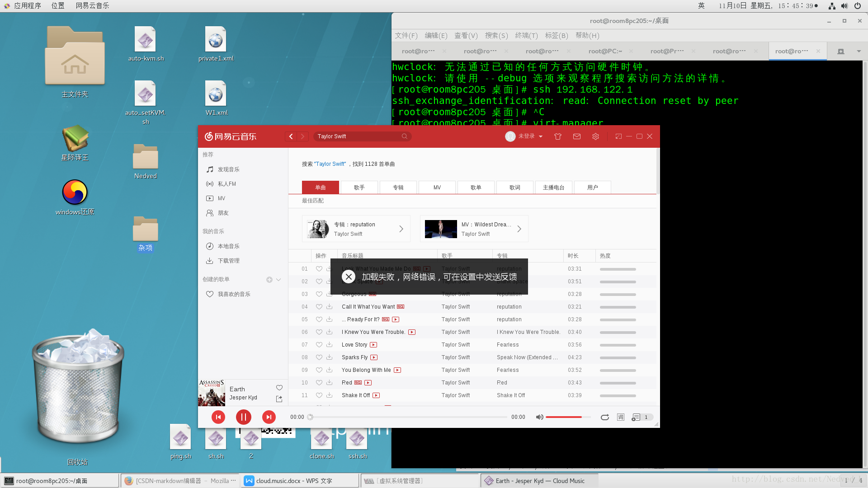Viewport: 868px width, 488px height.
Task: Like the song I Knew You Were Trouble
Action: pos(319,332)
